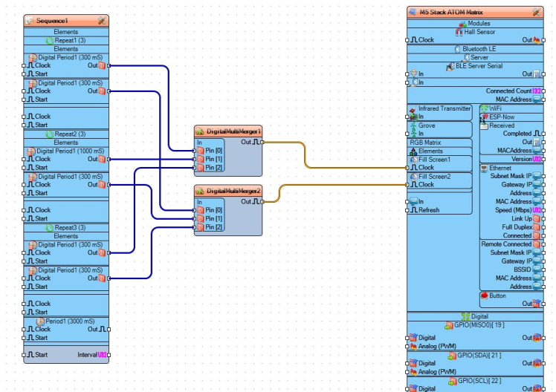Click the DigitalMultiMerger1 title bar
The height and width of the screenshot is (392, 556).
(x=228, y=131)
